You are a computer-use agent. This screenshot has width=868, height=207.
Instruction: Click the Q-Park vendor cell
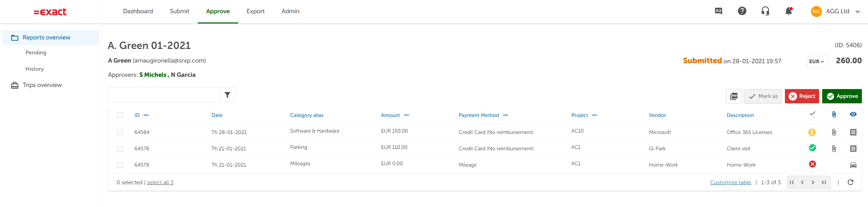pos(657,149)
